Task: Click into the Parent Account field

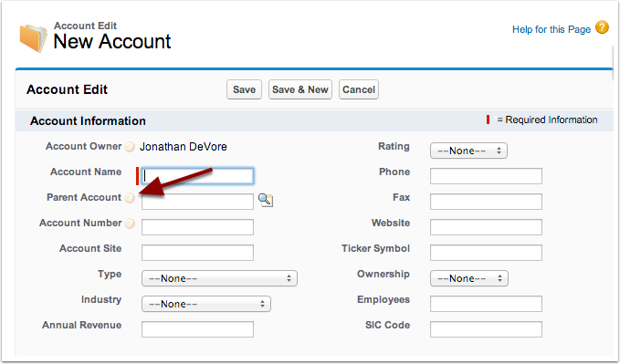Action: point(197,202)
